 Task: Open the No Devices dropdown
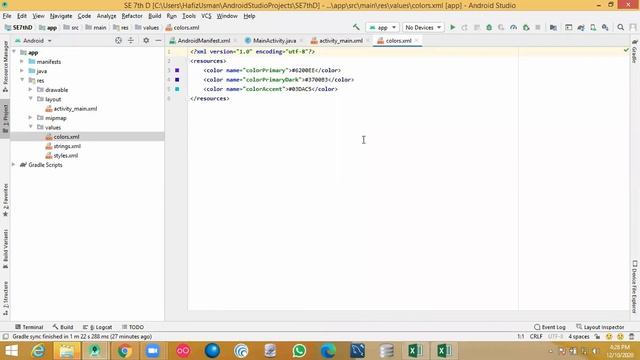click(x=423, y=27)
